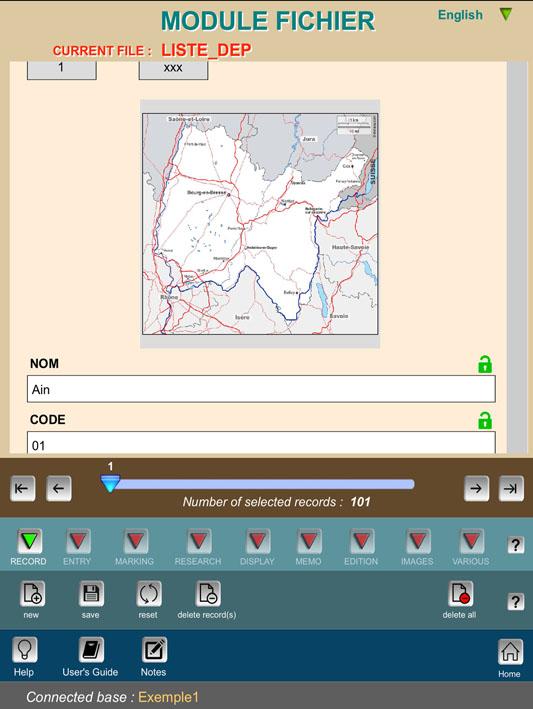Open the Notes editor
533x709 pixels.
[154, 650]
